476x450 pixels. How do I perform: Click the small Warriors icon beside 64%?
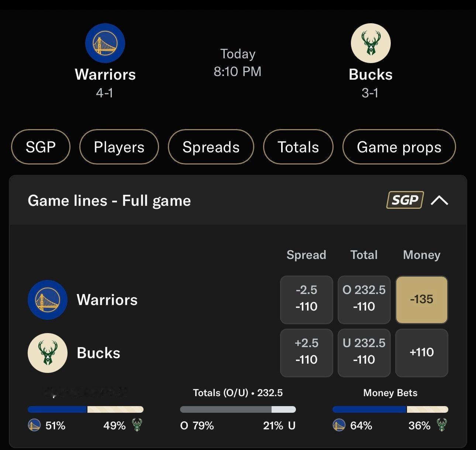[x=339, y=425]
